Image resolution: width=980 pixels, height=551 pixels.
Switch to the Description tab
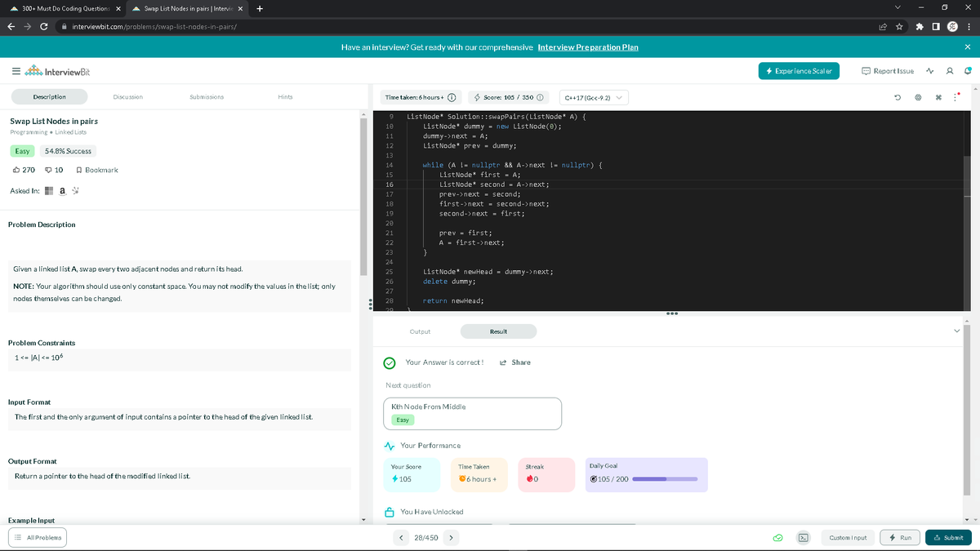[49, 97]
